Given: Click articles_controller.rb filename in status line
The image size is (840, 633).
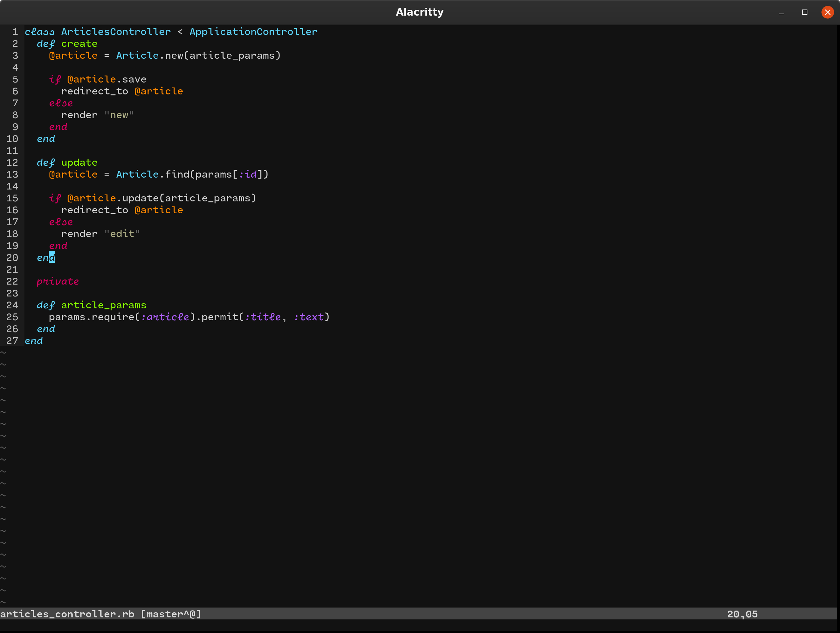Looking at the screenshot, I should [67, 614].
